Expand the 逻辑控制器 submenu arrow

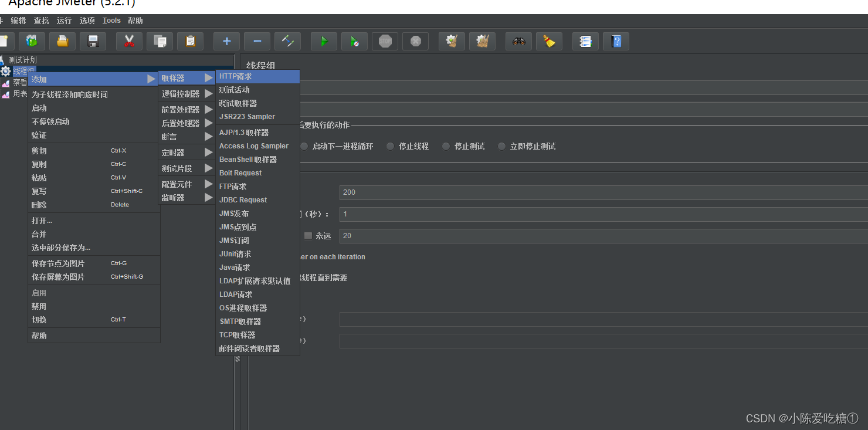click(208, 94)
